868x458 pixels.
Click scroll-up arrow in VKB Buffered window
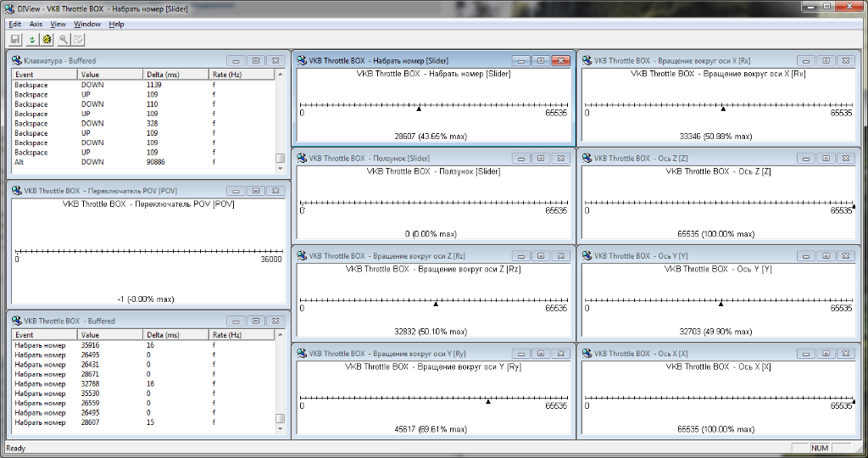(280, 334)
